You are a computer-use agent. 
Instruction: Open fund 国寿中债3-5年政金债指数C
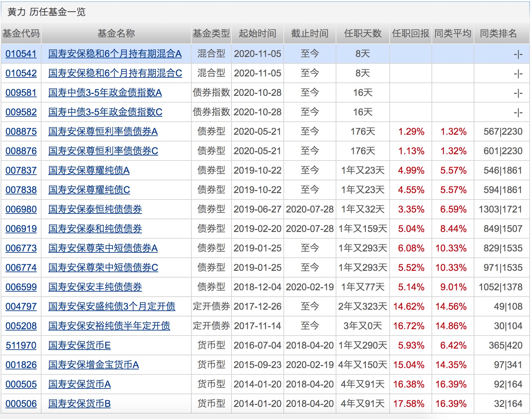(x=105, y=112)
